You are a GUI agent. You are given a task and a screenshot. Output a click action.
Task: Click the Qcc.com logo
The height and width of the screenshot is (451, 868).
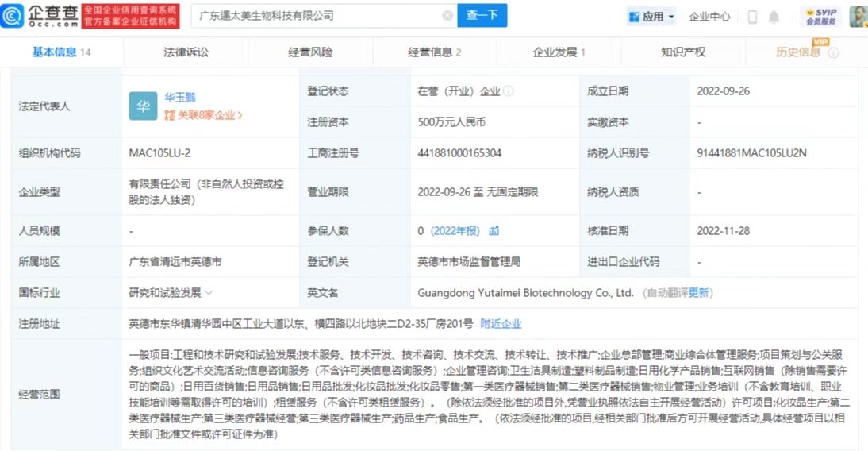coord(40,15)
